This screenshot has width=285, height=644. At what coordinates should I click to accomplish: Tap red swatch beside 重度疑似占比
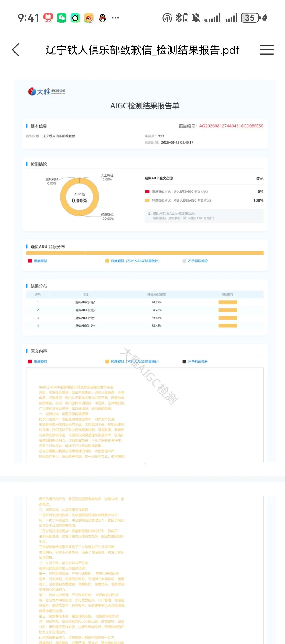tap(147, 192)
